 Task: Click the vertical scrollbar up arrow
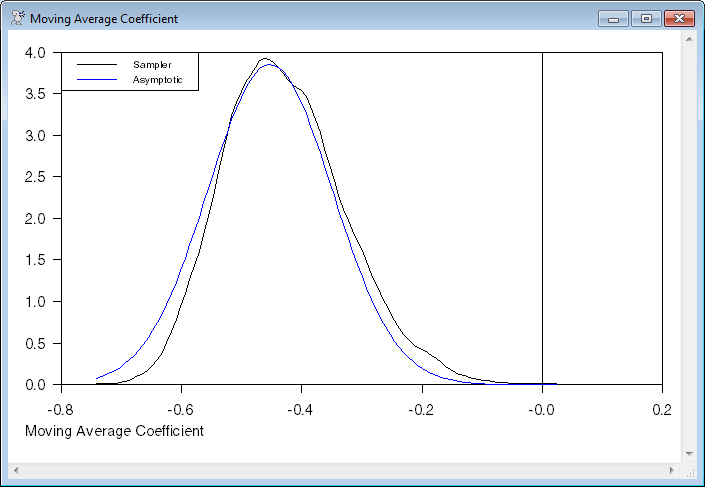pyautogui.click(x=689, y=39)
